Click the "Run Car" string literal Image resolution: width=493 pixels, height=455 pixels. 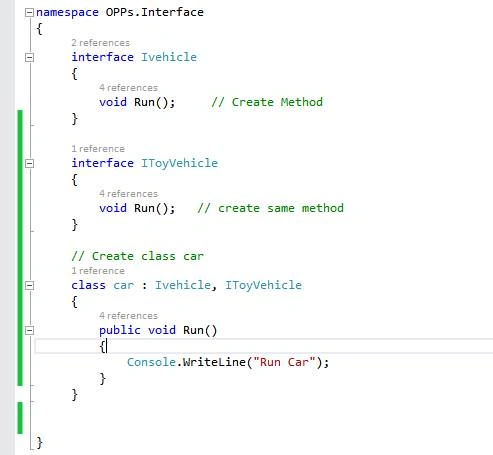284,362
